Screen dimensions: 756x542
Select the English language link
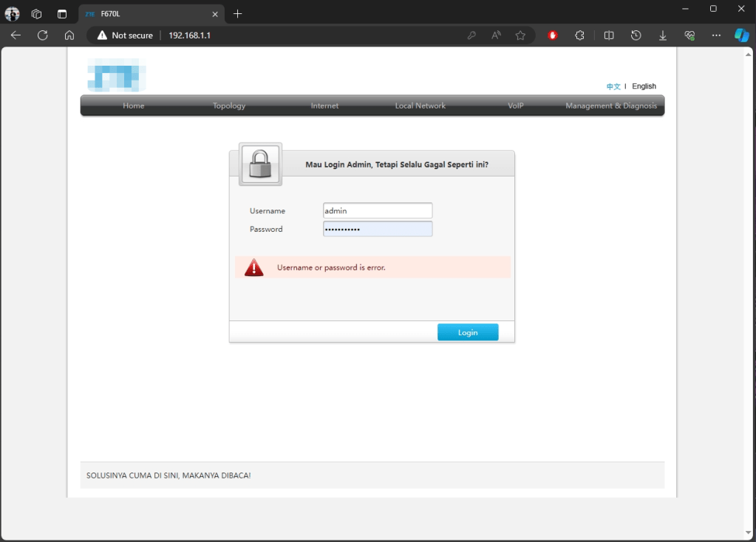click(644, 86)
